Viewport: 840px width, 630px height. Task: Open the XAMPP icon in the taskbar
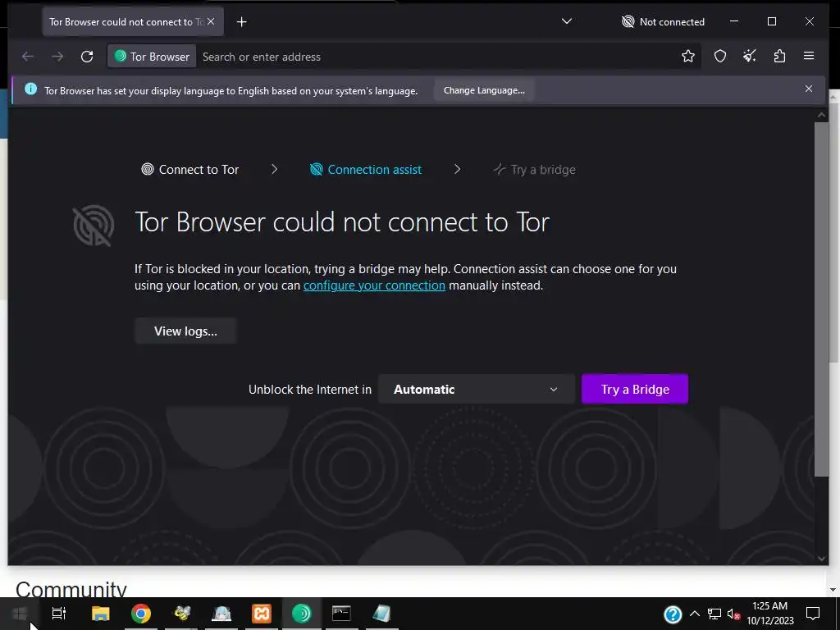[x=262, y=614]
